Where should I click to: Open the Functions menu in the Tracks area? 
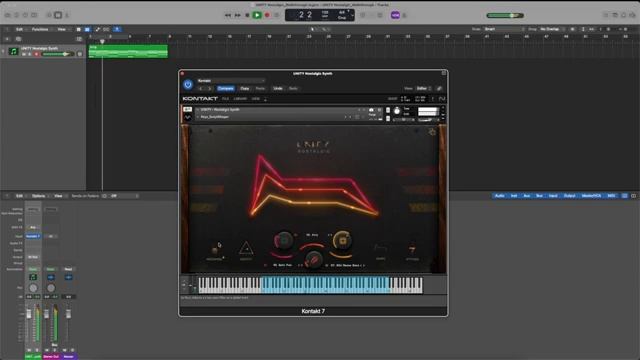pos(40,29)
